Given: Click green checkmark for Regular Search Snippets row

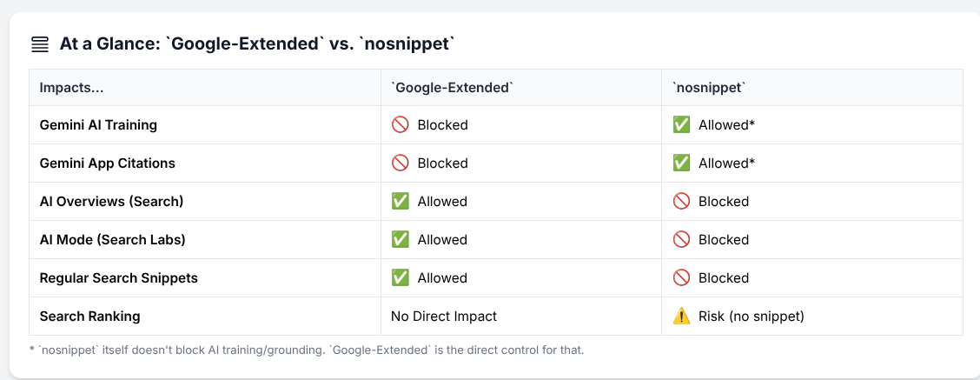Looking at the screenshot, I should pyautogui.click(x=400, y=277).
